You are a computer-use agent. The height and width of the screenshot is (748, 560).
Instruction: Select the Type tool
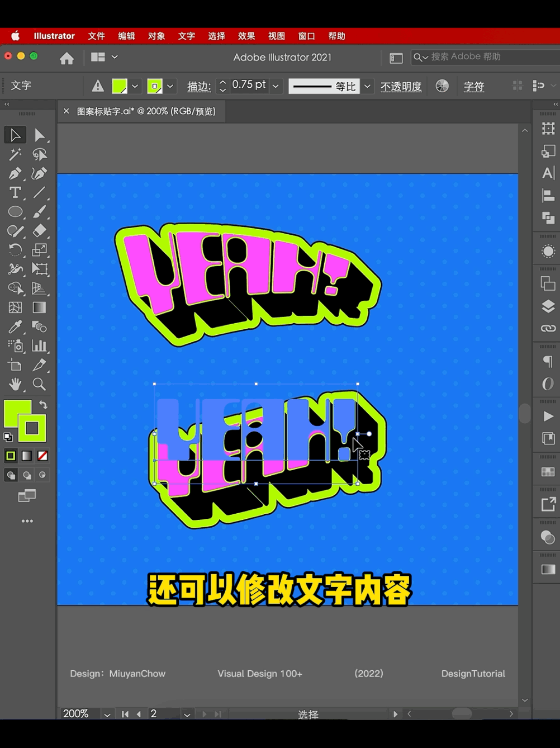[x=15, y=192]
